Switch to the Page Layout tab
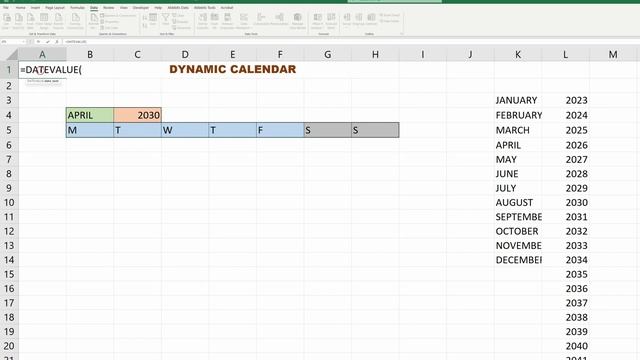Image resolution: width=640 pixels, height=360 pixels. point(55,7)
